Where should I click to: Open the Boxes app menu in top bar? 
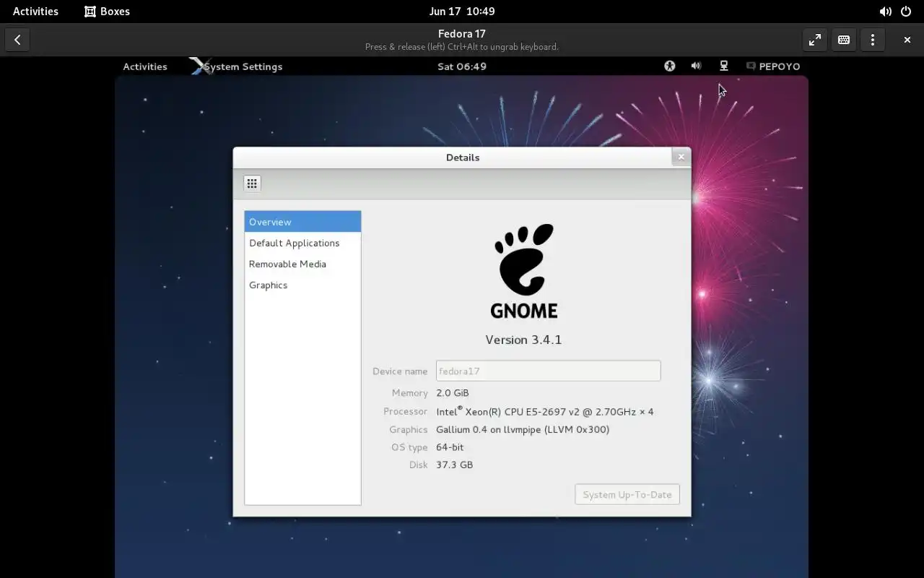[x=107, y=11]
